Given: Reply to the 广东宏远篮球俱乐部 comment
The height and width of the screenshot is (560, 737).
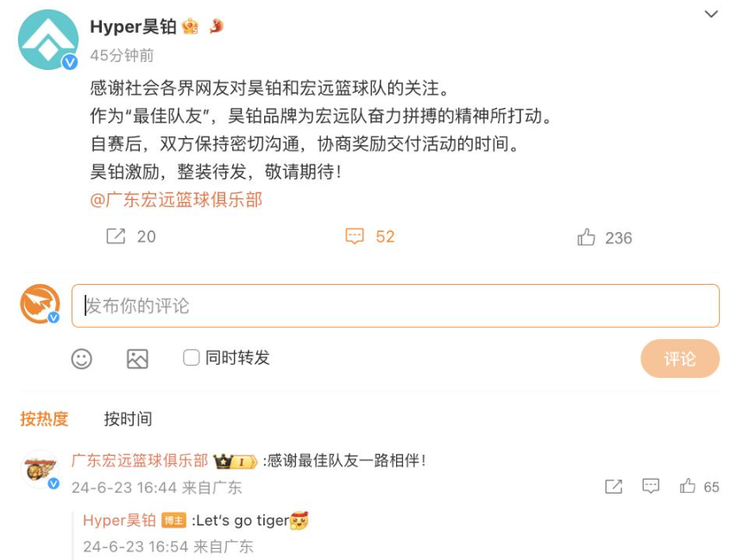Looking at the screenshot, I should point(651,486).
